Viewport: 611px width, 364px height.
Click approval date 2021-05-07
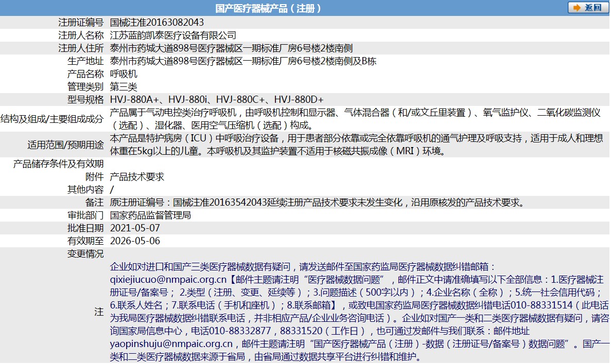coord(135,228)
